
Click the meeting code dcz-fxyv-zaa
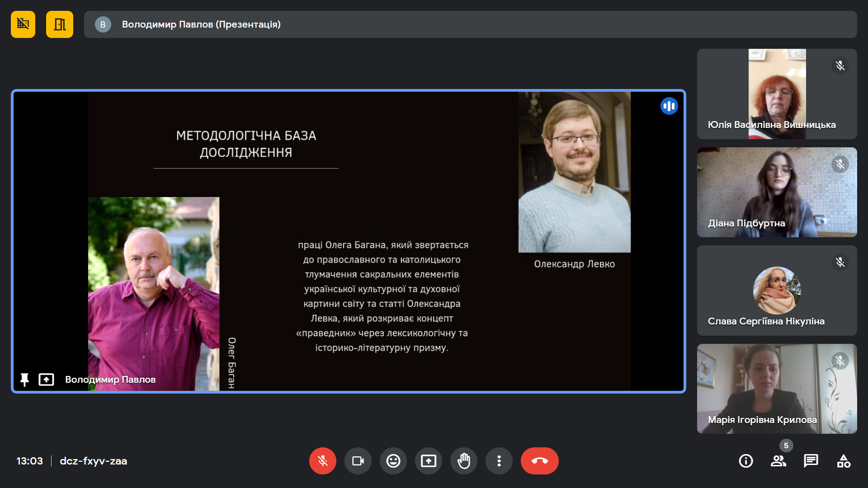93,461
